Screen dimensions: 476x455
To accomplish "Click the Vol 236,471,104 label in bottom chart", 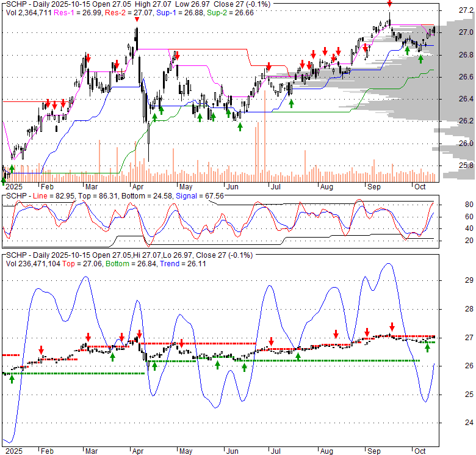I will pos(33,264).
